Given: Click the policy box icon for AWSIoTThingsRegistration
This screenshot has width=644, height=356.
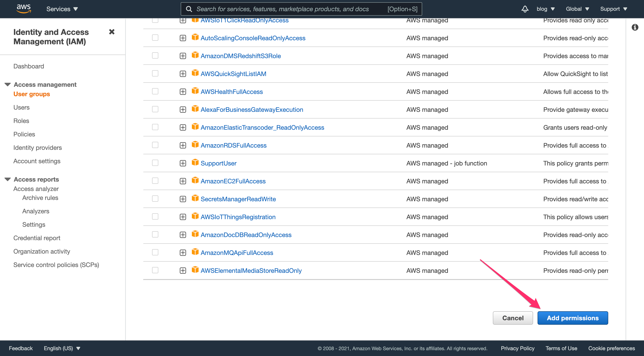Looking at the screenshot, I should (195, 216).
